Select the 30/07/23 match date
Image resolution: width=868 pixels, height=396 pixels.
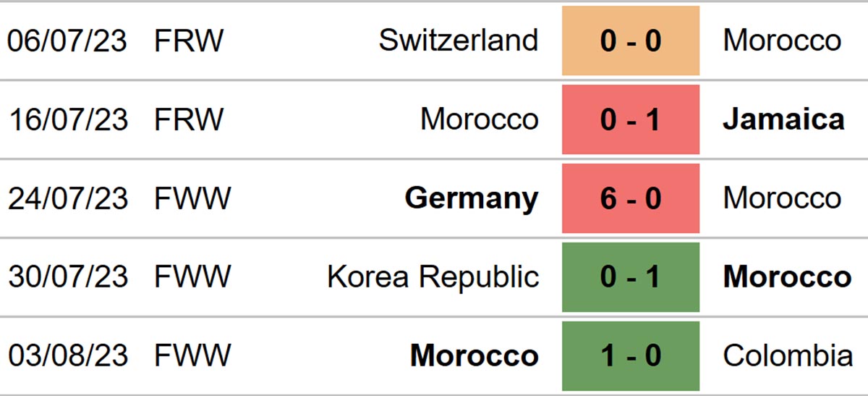[68, 277]
